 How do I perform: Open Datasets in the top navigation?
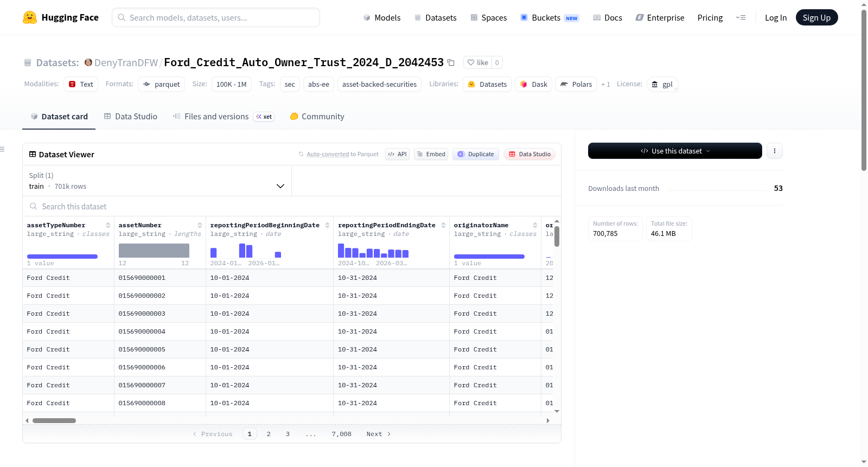click(x=435, y=17)
